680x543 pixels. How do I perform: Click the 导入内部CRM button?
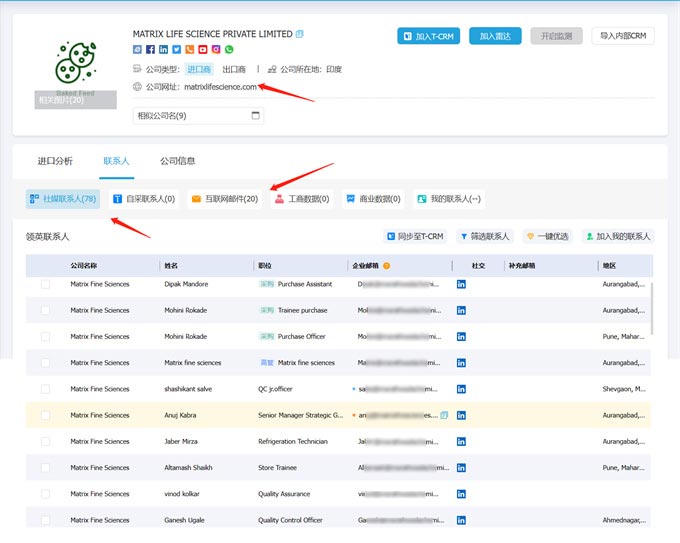(x=623, y=36)
